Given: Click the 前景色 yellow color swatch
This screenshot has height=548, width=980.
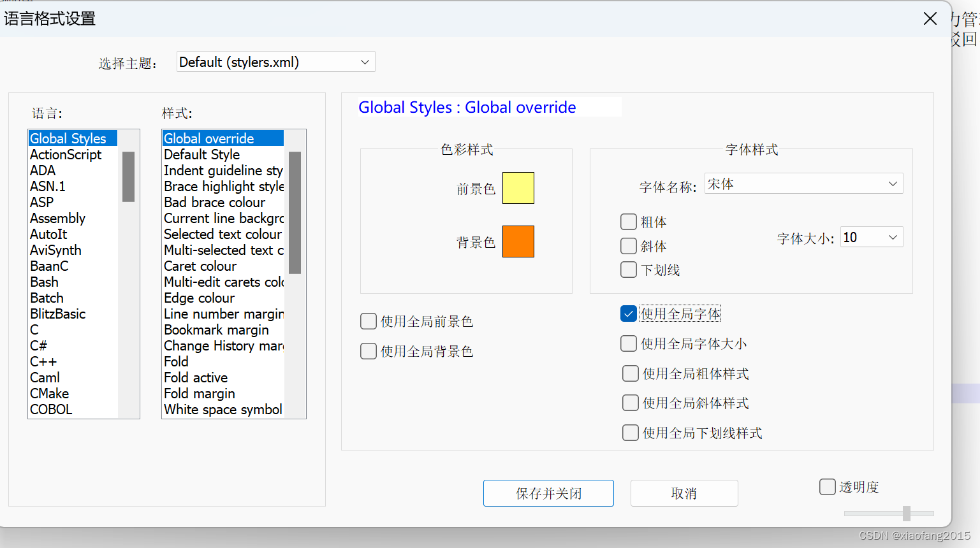Looking at the screenshot, I should (518, 188).
